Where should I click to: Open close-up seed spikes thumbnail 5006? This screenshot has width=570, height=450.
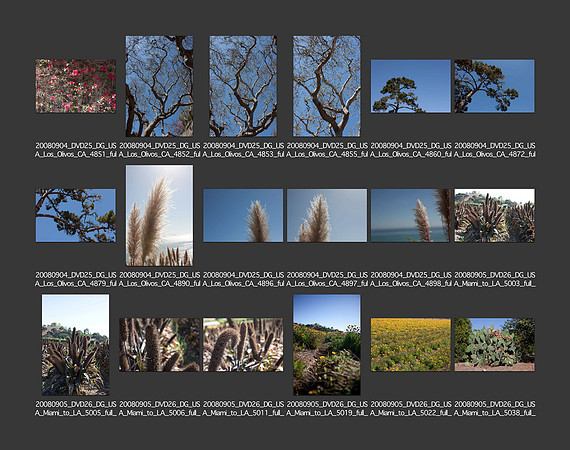coord(159,345)
